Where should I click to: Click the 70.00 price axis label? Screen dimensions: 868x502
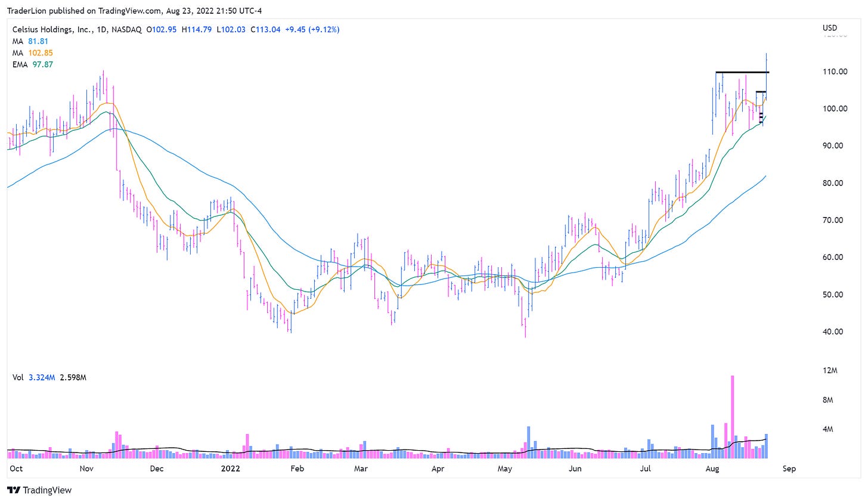834,220
